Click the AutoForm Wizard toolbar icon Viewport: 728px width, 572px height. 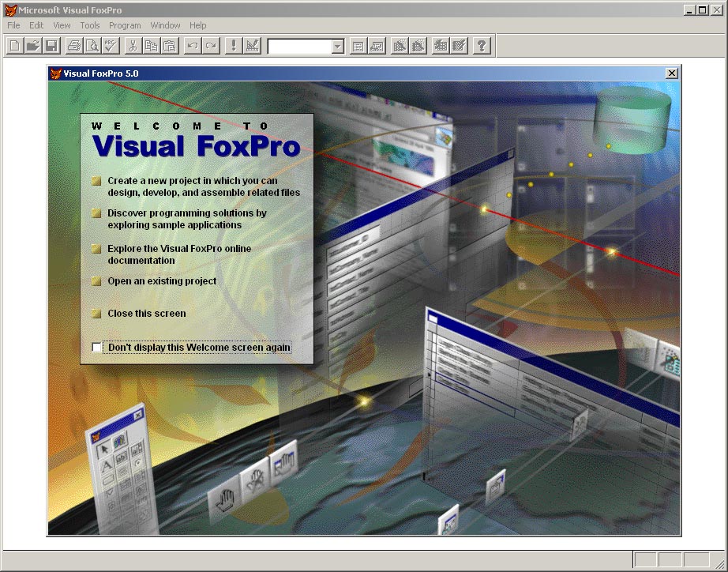click(x=440, y=46)
